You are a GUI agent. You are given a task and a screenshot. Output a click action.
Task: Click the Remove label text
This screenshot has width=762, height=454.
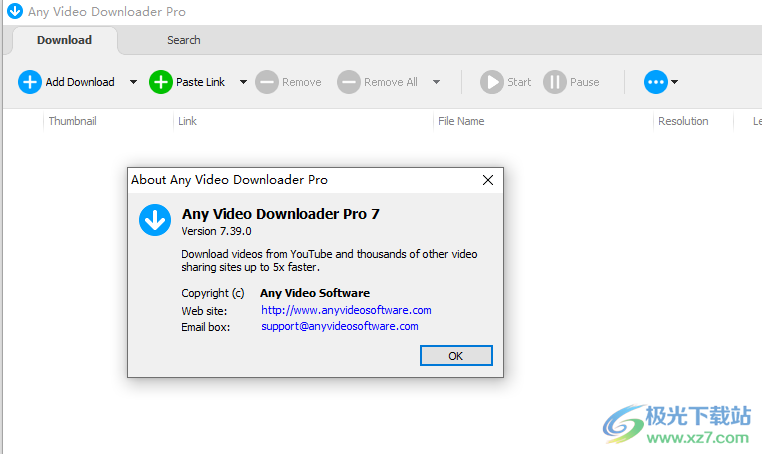coord(302,82)
